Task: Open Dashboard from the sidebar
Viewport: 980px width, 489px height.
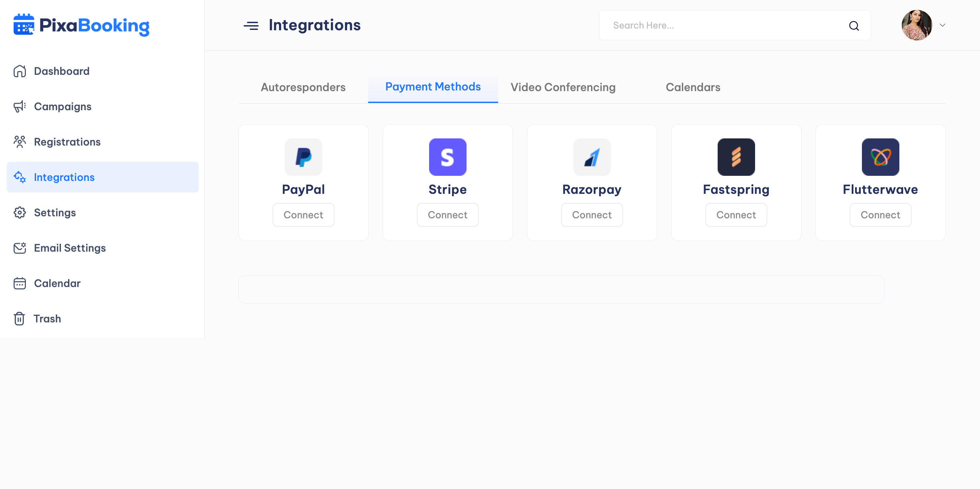Action: tap(103, 71)
